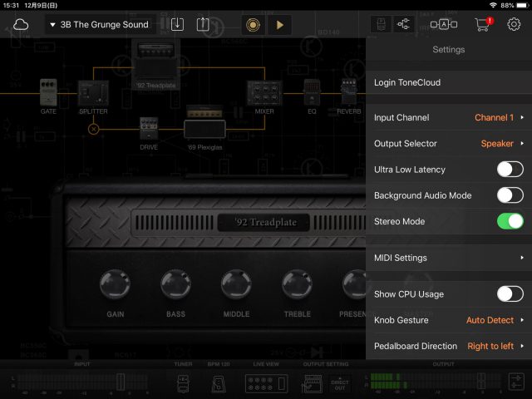Click the INPUT level slider handle
Screen dimensions: 532x399
point(121,382)
